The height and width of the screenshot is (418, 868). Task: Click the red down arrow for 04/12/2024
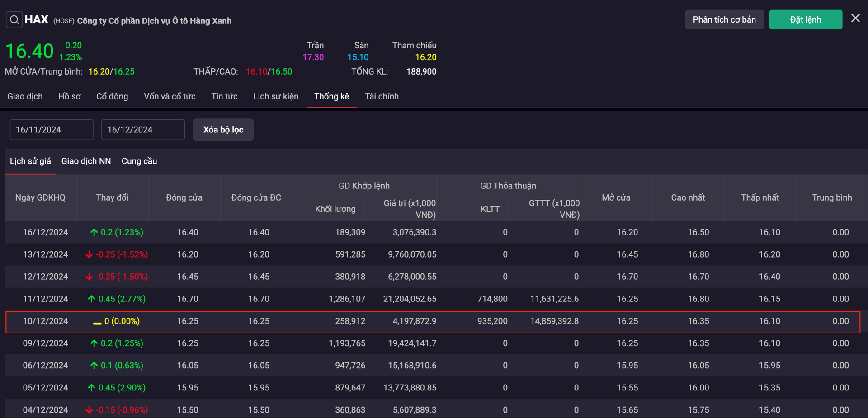click(x=89, y=410)
